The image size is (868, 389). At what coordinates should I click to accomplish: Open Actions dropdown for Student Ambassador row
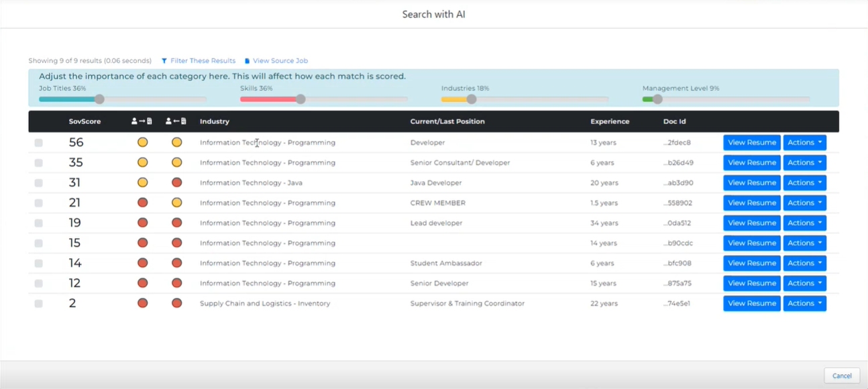[x=804, y=263]
